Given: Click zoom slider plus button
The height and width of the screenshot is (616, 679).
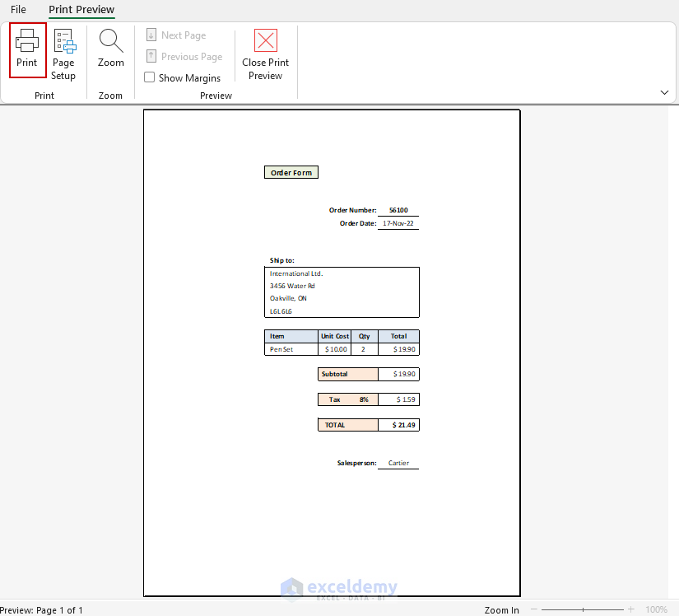Looking at the screenshot, I should (631, 609).
